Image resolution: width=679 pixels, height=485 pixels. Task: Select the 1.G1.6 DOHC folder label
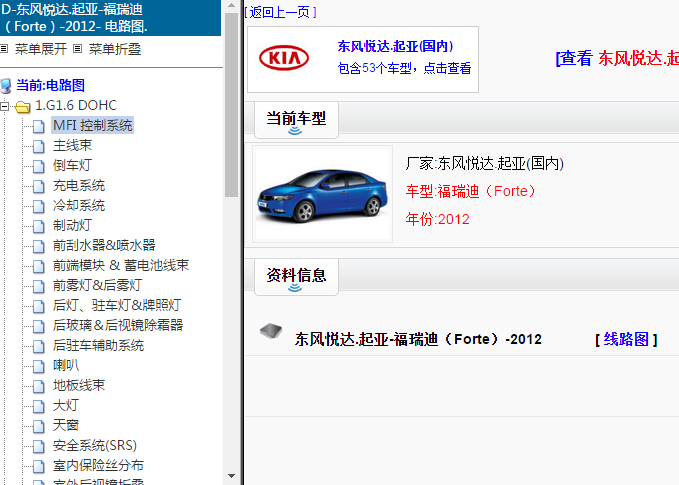(x=76, y=105)
